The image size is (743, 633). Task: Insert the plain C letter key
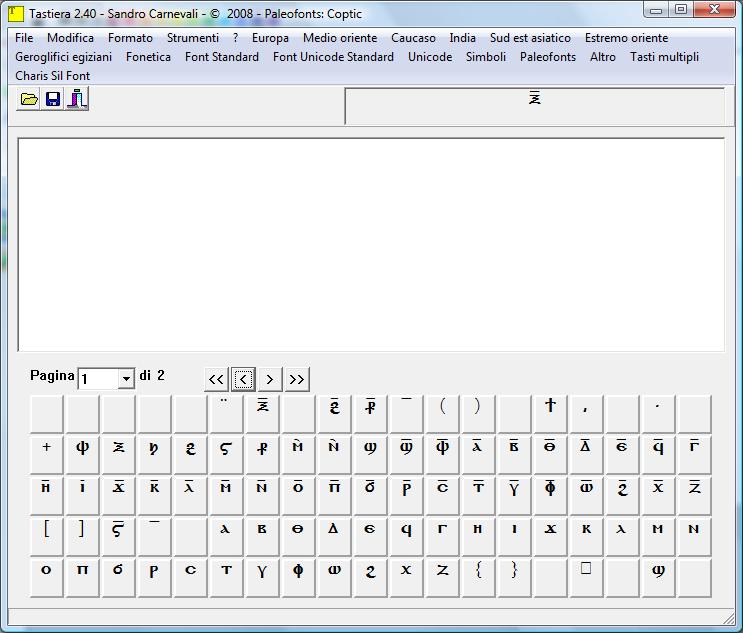click(x=190, y=578)
